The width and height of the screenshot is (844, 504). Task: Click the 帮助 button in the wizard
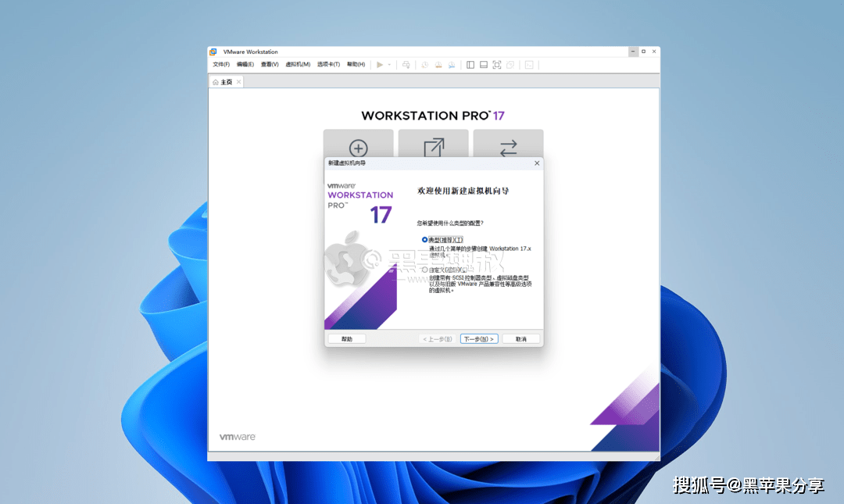(x=347, y=339)
